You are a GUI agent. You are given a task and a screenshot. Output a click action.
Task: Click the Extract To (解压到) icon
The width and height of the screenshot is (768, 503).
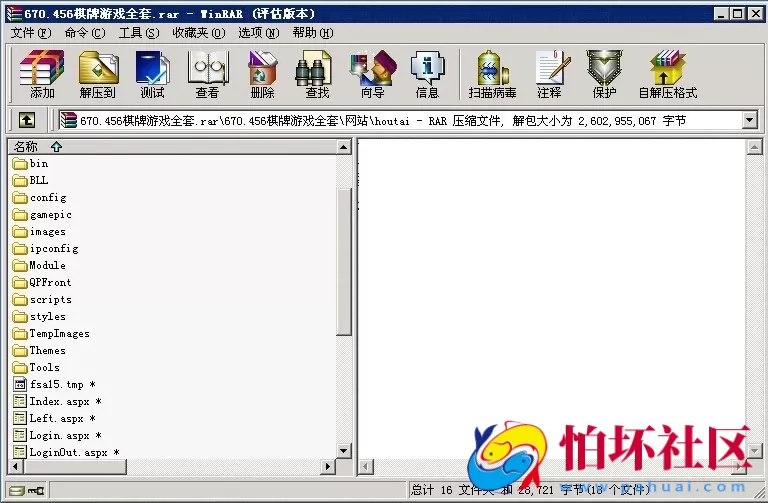pyautogui.click(x=98, y=75)
